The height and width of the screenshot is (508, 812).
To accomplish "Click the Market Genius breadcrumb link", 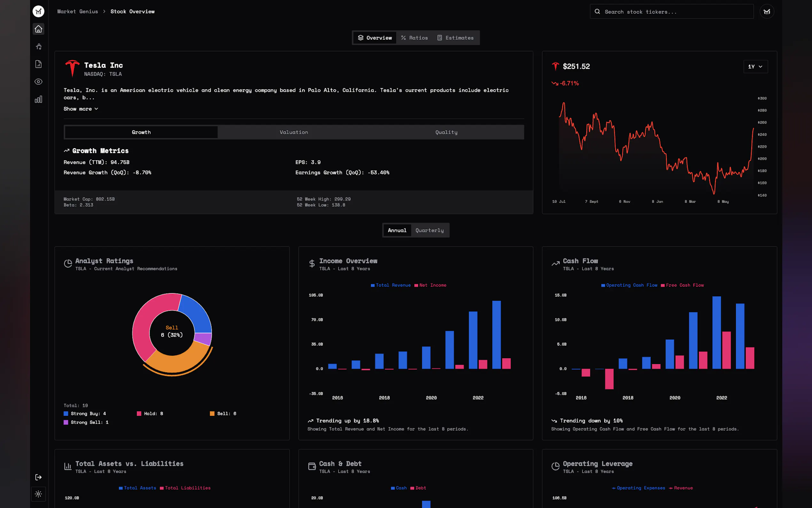I will 78,12.
